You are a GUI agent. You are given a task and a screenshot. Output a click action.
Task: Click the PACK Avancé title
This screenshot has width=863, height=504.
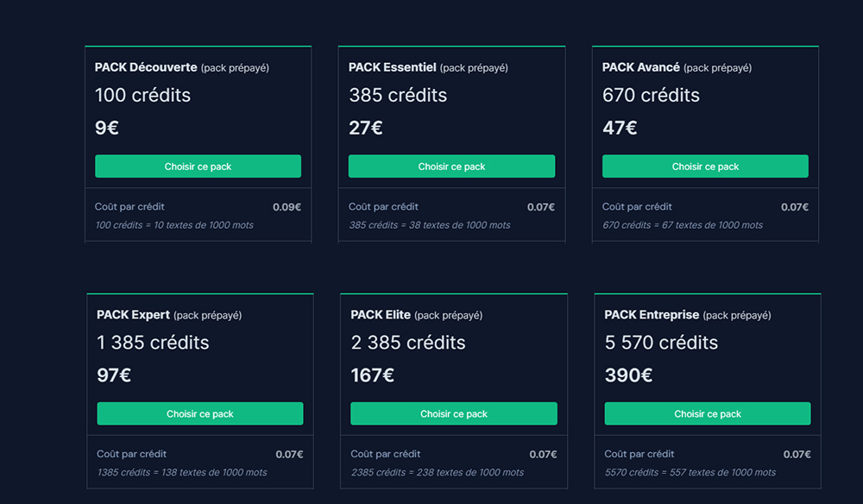point(641,67)
